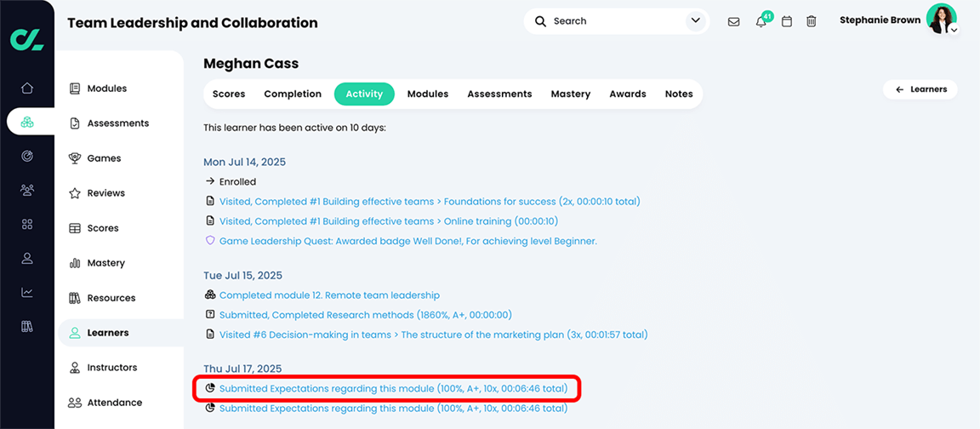This screenshot has height=429, width=980.
Task: Switch to the Notes tab
Action: tap(679, 94)
